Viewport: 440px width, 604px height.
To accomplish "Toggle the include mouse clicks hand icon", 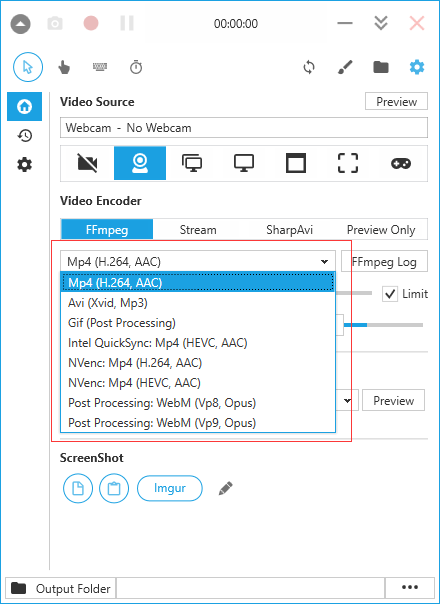I will pyautogui.click(x=64, y=67).
